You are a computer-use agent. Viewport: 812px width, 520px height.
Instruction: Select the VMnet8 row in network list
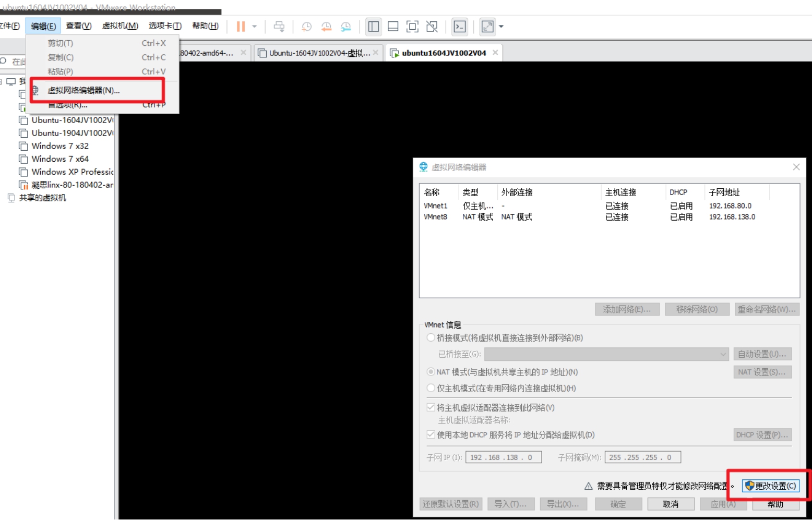[609, 217]
